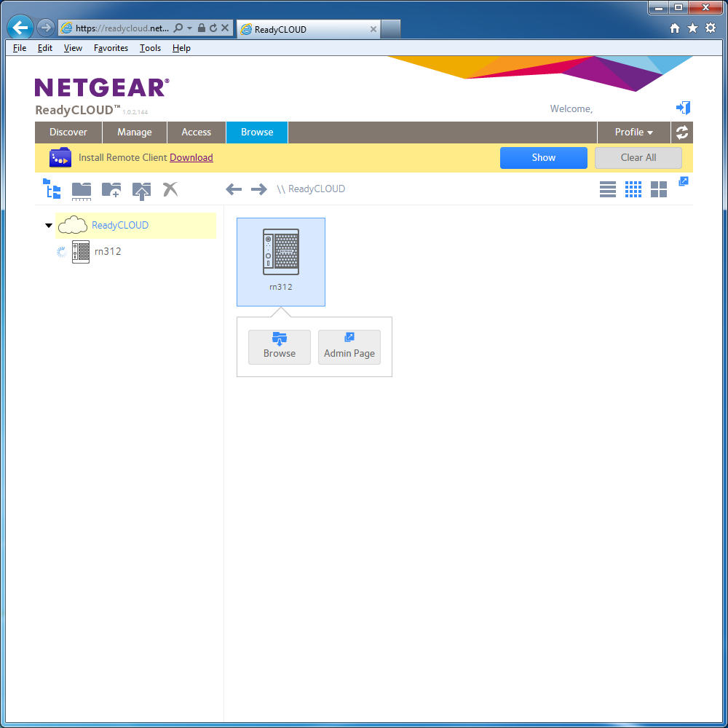
Task: Click the delete X toolbar icon
Action: [170, 189]
